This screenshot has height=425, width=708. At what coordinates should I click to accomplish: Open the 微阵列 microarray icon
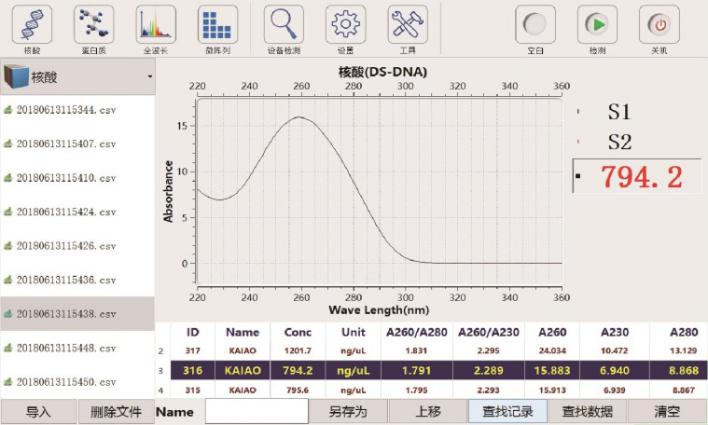[x=218, y=25]
